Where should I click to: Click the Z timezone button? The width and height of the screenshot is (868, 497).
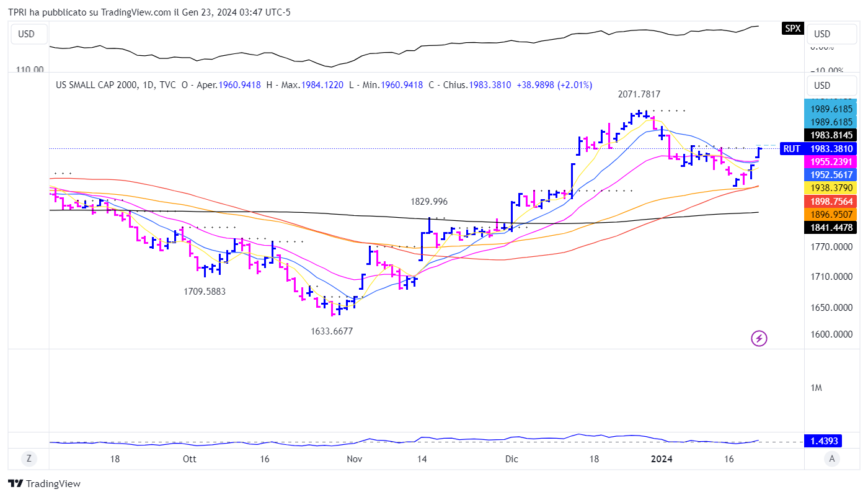29,459
